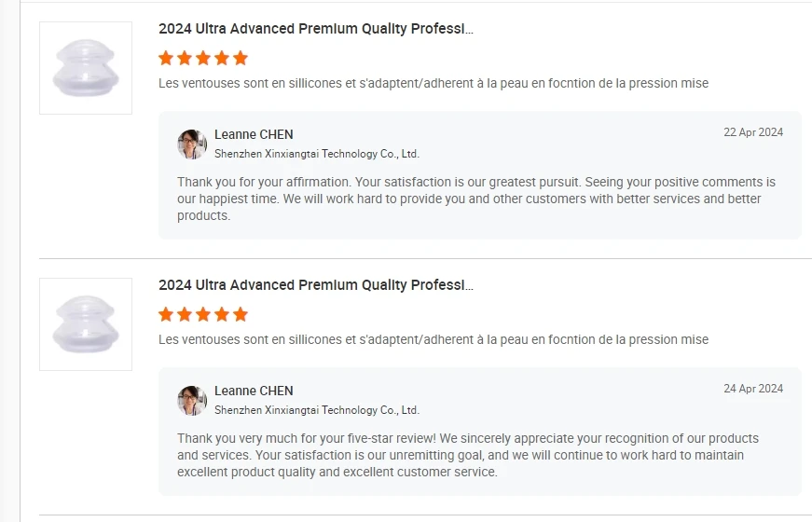Click the 24 Apr 2024 reply date
Screen dimensions: 812x522
[753, 389]
